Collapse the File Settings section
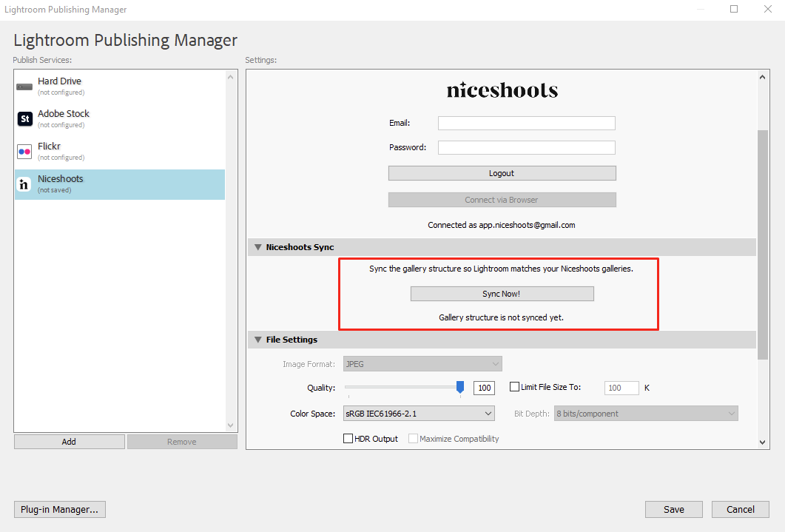Image resolution: width=785 pixels, height=532 pixels. 257,340
